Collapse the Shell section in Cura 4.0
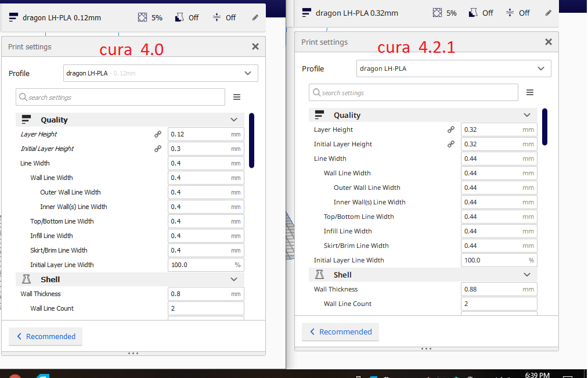Image resolution: width=588 pixels, height=378 pixels. (234, 279)
